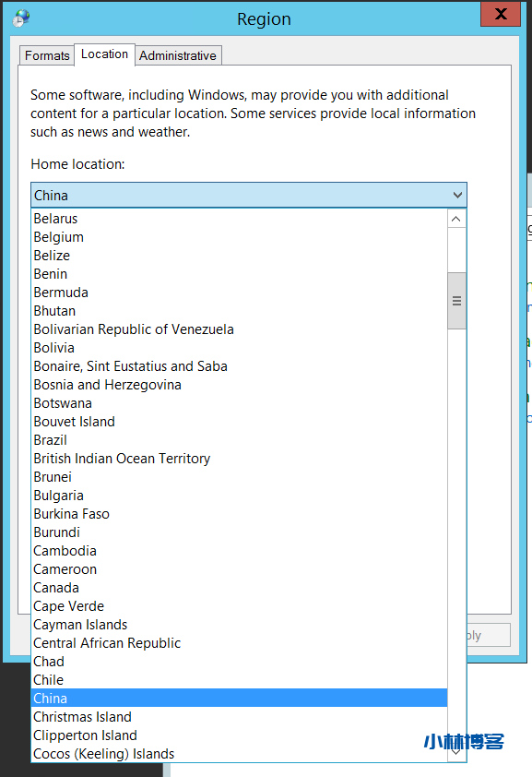Open the Administrative tab
This screenshot has height=777, width=532.
[x=178, y=55]
